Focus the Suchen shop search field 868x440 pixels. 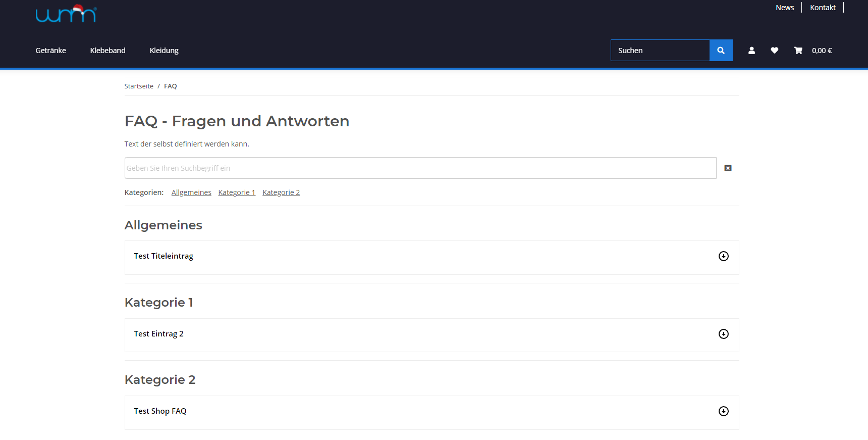660,51
